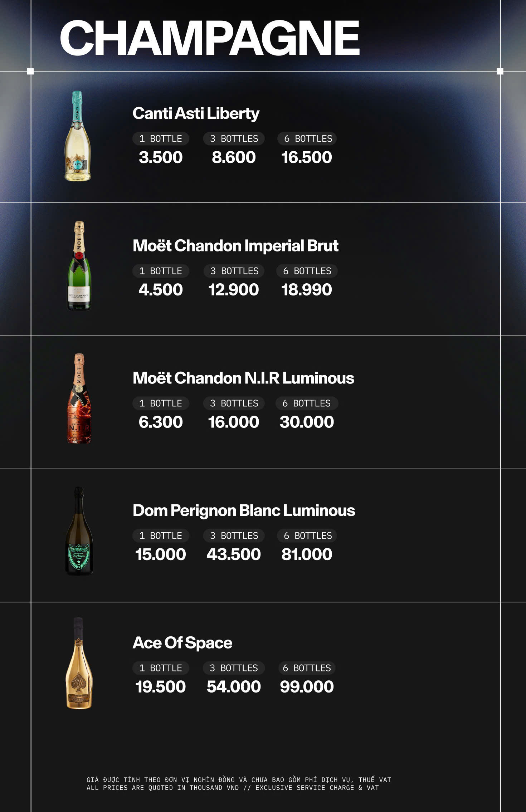The image size is (526, 812).
Task: Select the 6.300 price for N.I.R Luminous
Action: click(161, 422)
